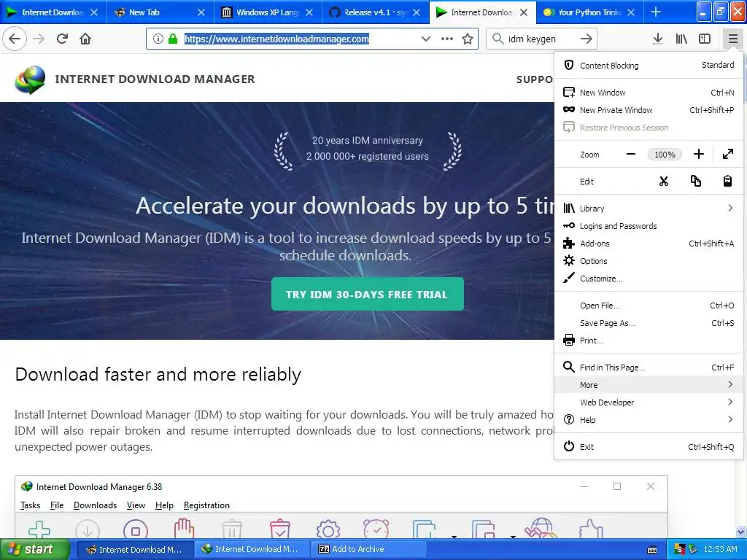This screenshot has width=747, height=560.
Task: Click the IDM delete completed icon
Action: 279,529
